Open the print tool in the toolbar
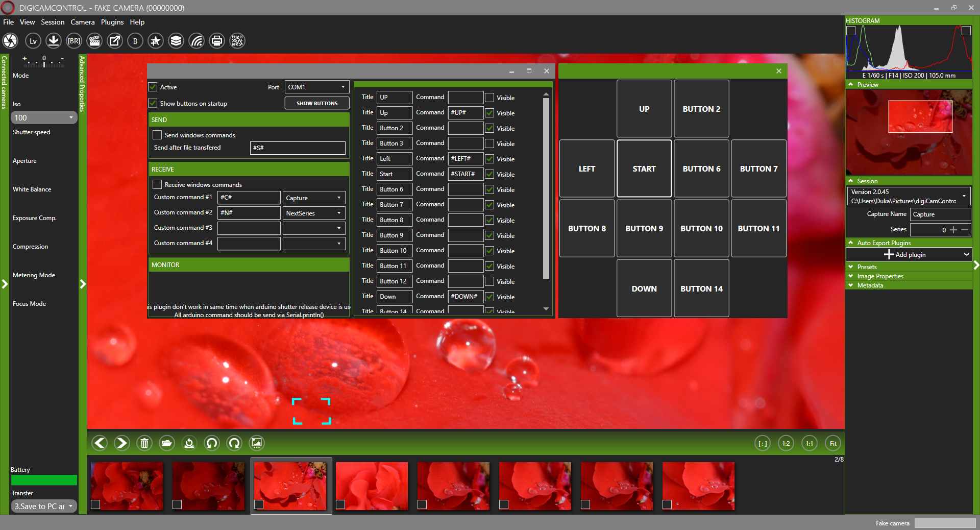The height and width of the screenshot is (530, 980). pos(216,41)
